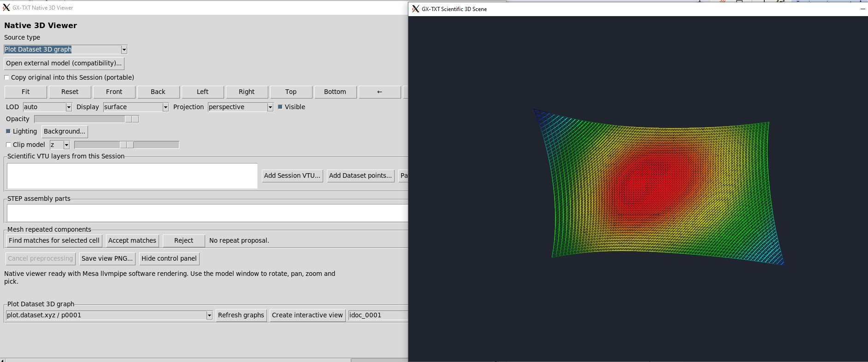The height and width of the screenshot is (362, 868).
Task: Enable Copy original into this Session checkbox
Action: [x=7, y=78]
